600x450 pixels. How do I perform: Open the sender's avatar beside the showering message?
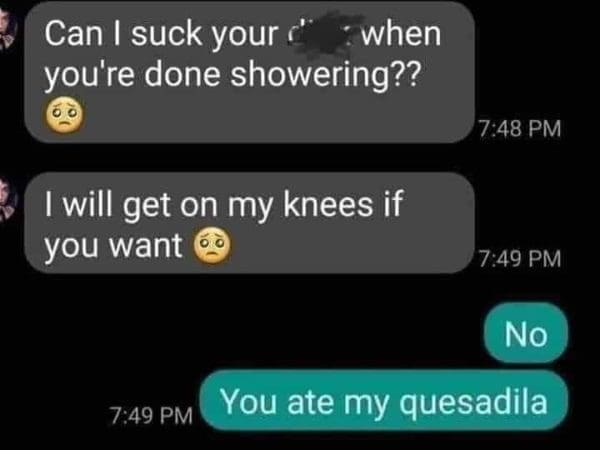point(8,29)
